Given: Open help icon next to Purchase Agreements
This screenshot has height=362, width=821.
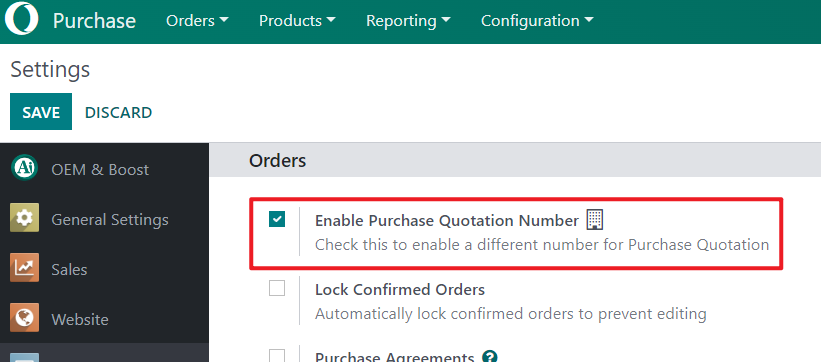Looking at the screenshot, I should pos(490,357).
